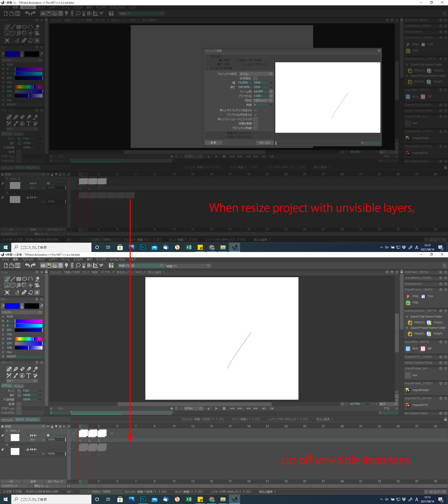Viewport: 448px width, 504px height.
Task: Click New Project icon in the 変換 window
Action: pyautogui.click(x=6, y=266)
